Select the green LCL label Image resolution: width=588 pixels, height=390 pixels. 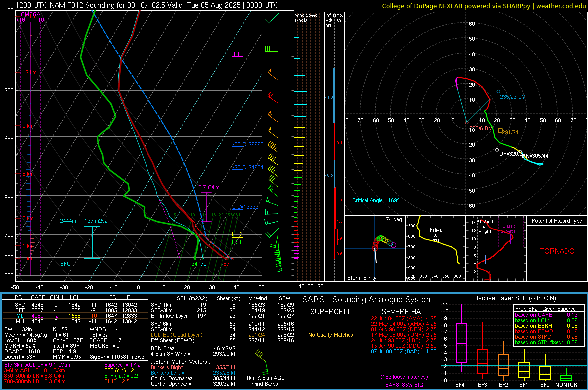pyautogui.click(x=237, y=242)
